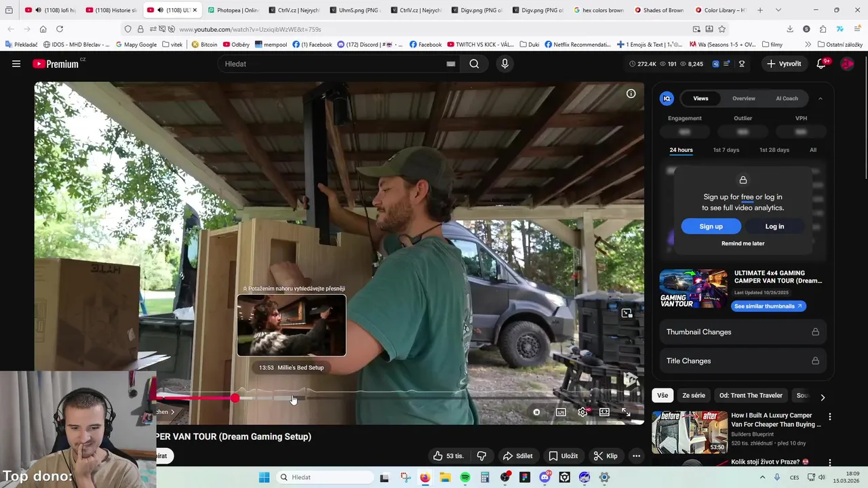Open options for Luxury Camper Van video
This screenshot has height=488, width=868.
(829, 417)
